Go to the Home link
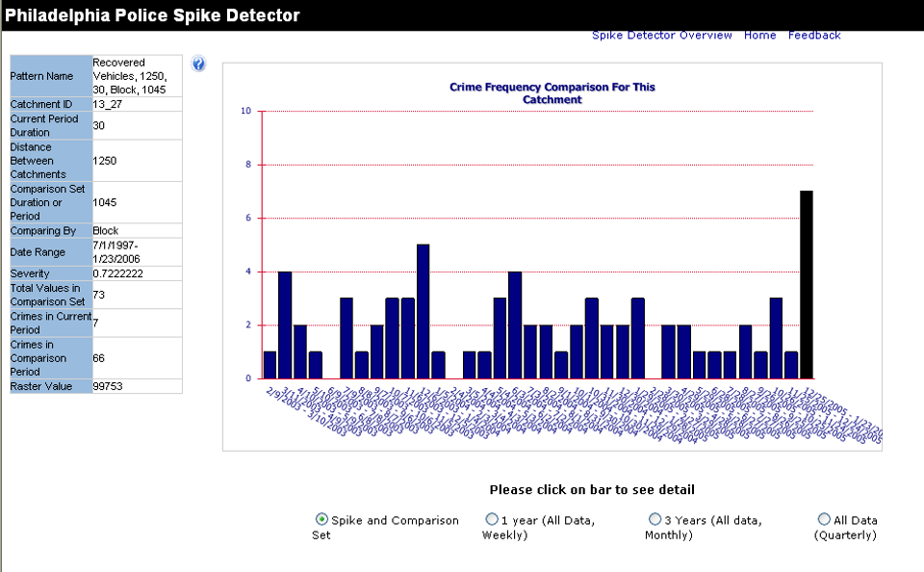 pos(759,35)
